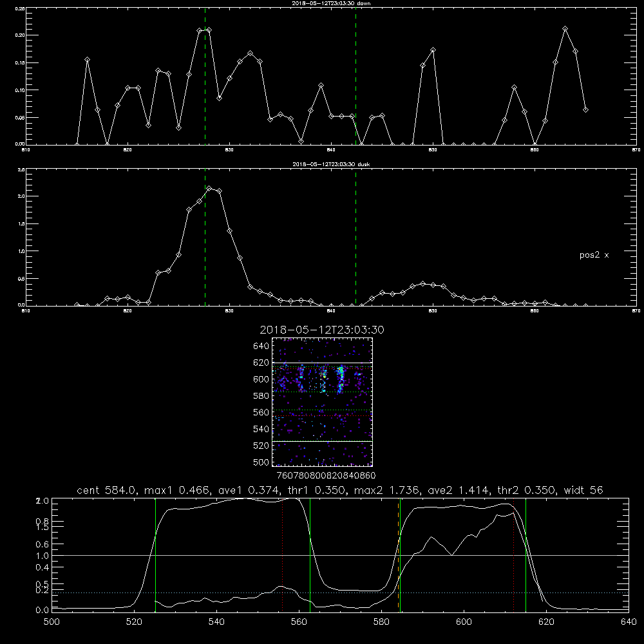644x644 pixels.
Task: Click the highest diamond point in dusk plot
Action: click(209, 189)
